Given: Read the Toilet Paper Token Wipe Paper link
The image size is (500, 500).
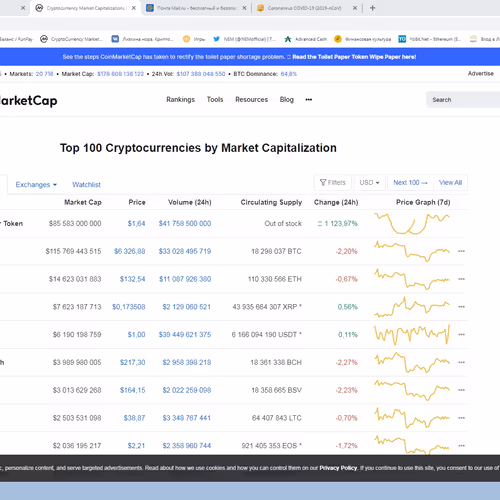Looking at the screenshot, I should (354, 57).
